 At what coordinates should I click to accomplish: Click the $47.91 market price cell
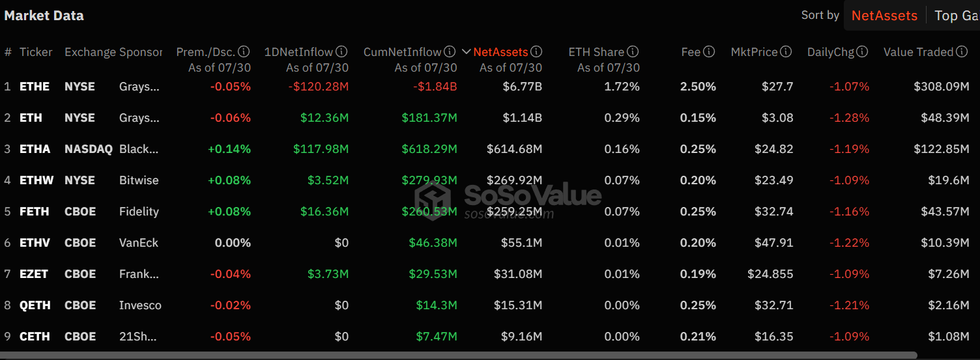[774, 243]
